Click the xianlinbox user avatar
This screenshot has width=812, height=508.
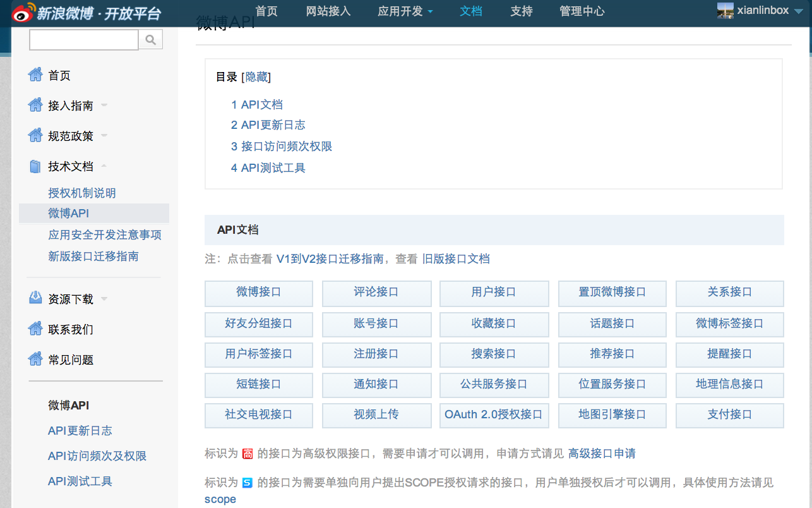pyautogui.click(x=725, y=10)
